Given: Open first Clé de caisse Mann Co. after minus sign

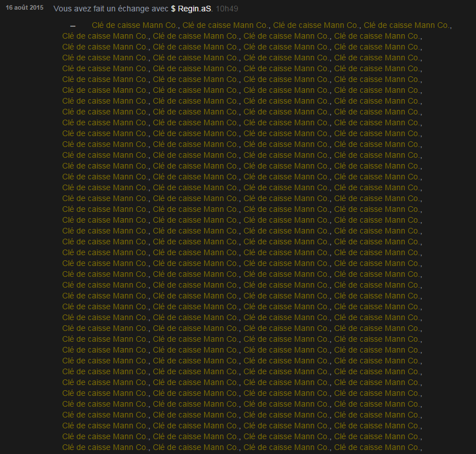Looking at the screenshot, I should (135, 25).
